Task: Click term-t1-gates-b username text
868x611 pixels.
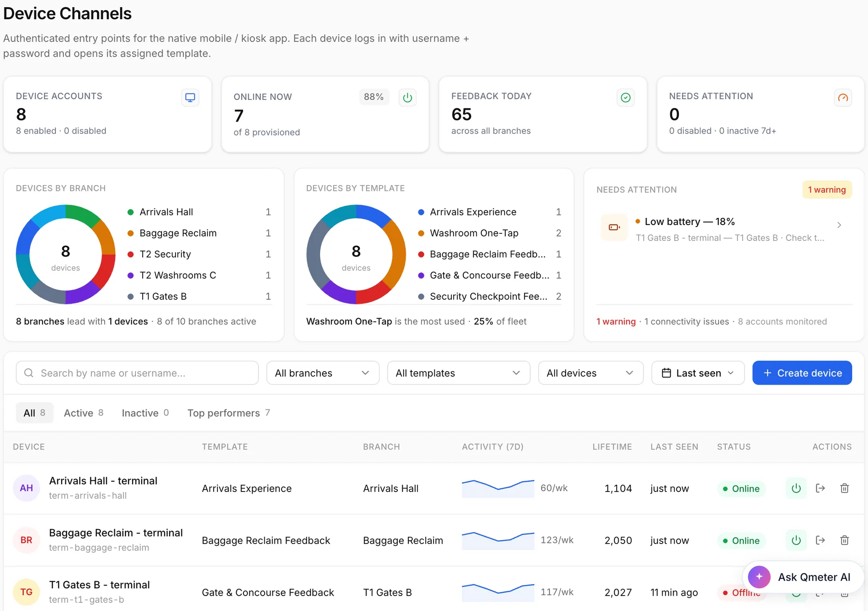Action: (x=87, y=599)
